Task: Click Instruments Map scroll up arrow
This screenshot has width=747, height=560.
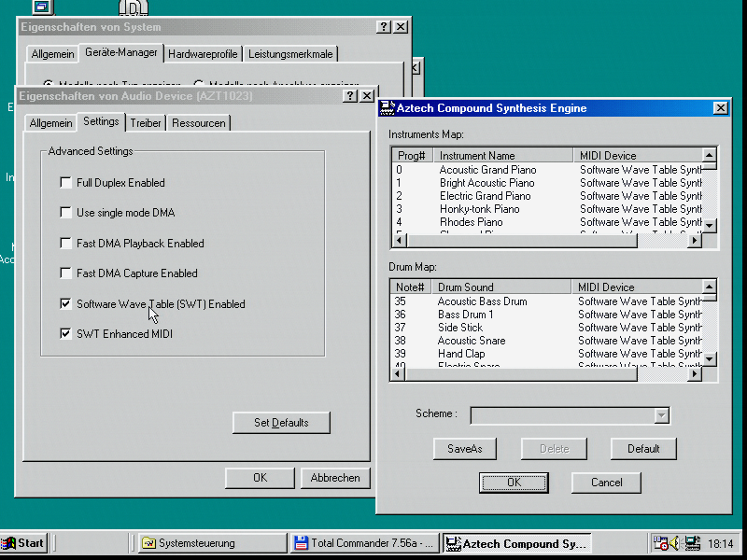Action: 710,155
